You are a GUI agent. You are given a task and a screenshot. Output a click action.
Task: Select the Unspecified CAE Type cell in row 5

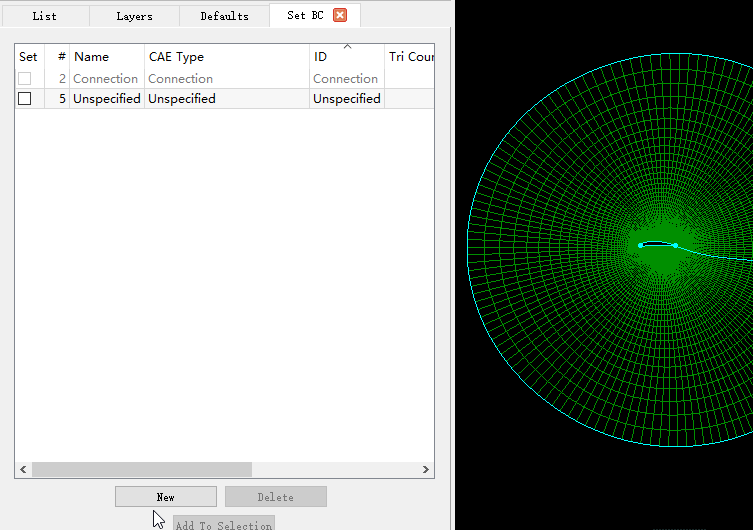pos(182,99)
